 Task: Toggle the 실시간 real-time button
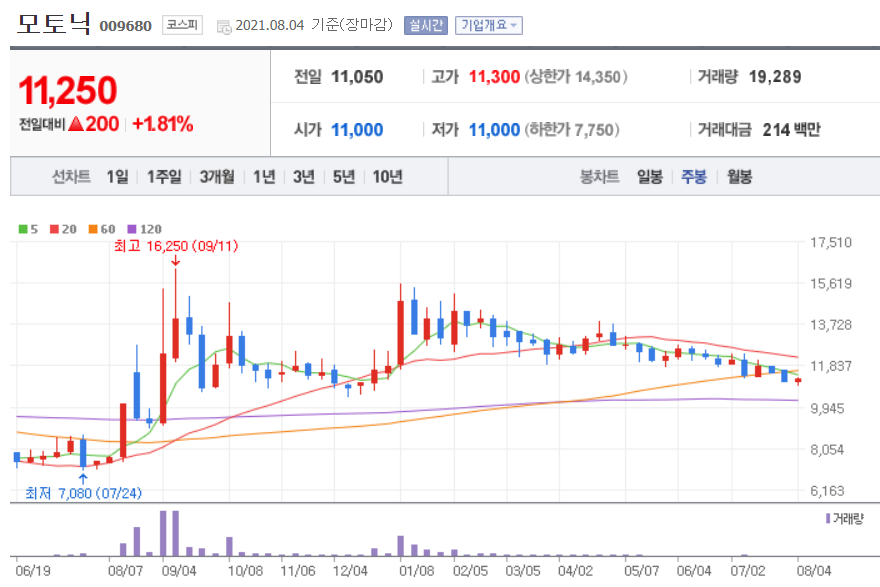pyautogui.click(x=425, y=25)
